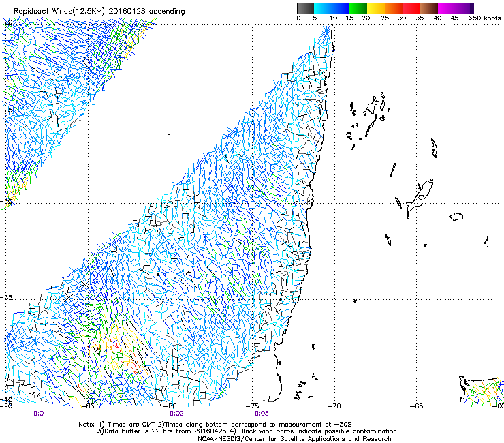This screenshot has width=504, height=443.
Task: Click the gray 0-5 knots legend swatch
Action: coord(305,8)
